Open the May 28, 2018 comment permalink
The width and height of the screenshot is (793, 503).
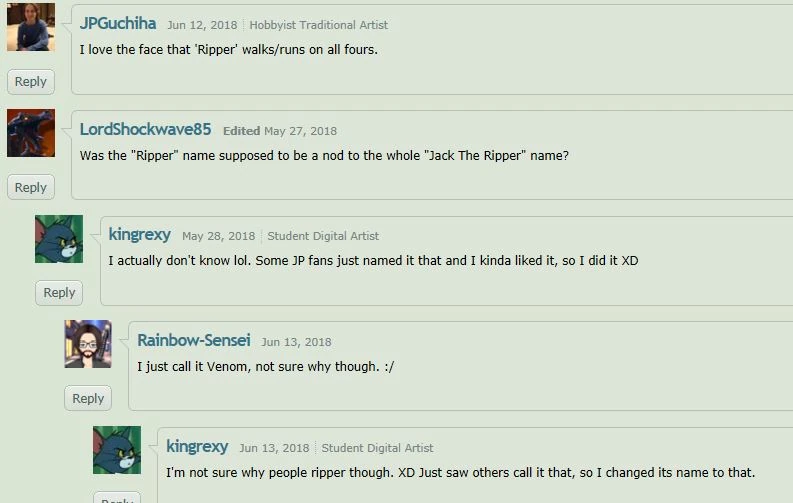[x=218, y=236]
